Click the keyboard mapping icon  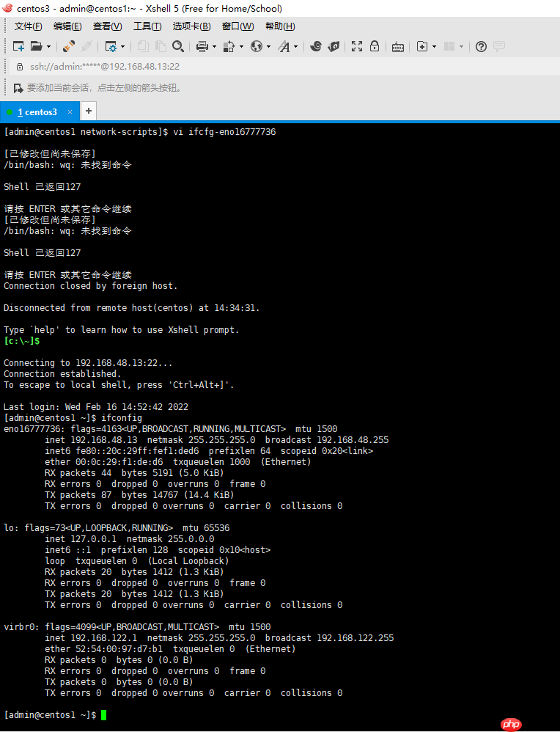click(x=398, y=47)
